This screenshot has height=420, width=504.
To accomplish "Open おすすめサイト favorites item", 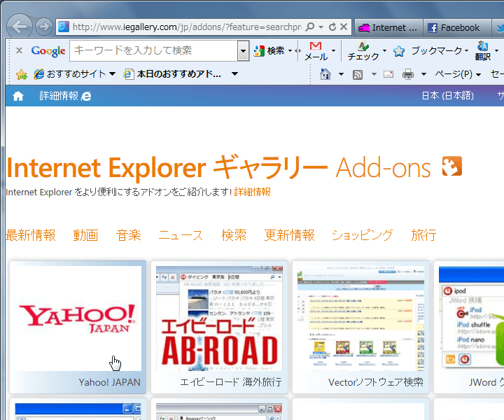I will pos(70,74).
